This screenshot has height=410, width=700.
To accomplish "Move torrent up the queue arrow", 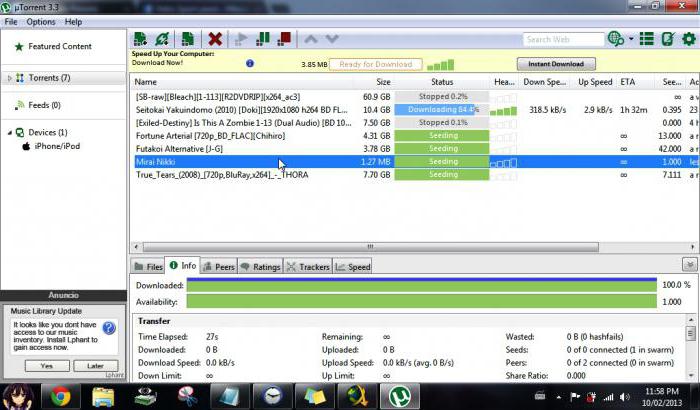I will pos(311,39).
